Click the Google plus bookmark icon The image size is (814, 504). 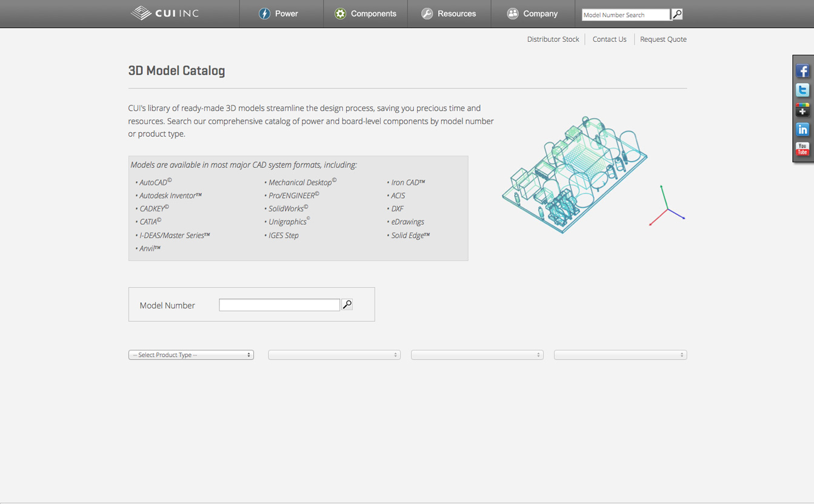coord(802,110)
